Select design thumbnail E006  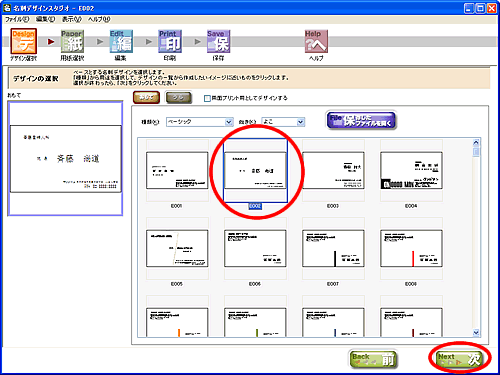(255, 248)
